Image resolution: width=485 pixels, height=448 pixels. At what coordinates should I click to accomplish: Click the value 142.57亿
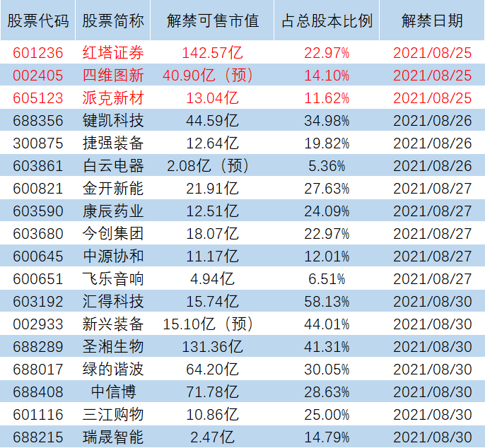(x=213, y=52)
